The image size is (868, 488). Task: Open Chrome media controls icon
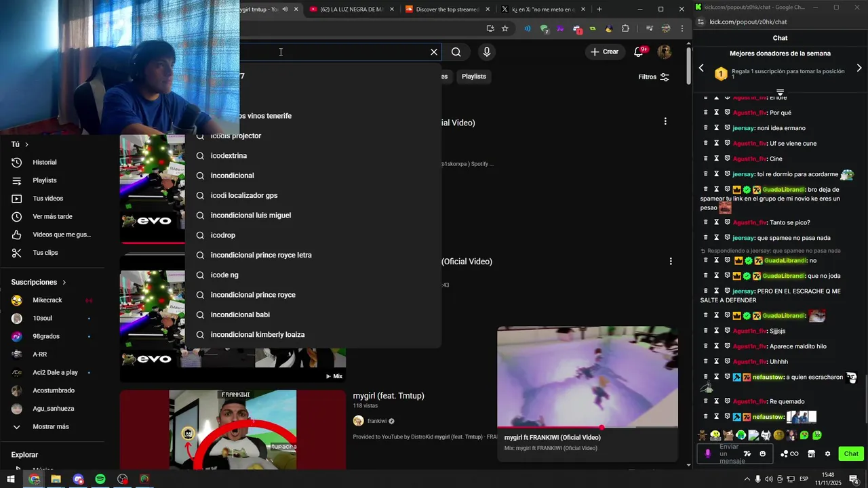[x=649, y=28]
